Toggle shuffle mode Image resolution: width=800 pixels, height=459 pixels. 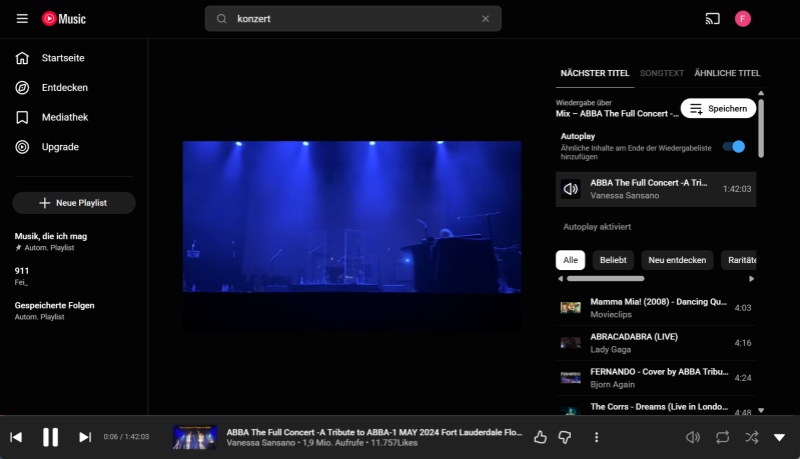click(751, 437)
